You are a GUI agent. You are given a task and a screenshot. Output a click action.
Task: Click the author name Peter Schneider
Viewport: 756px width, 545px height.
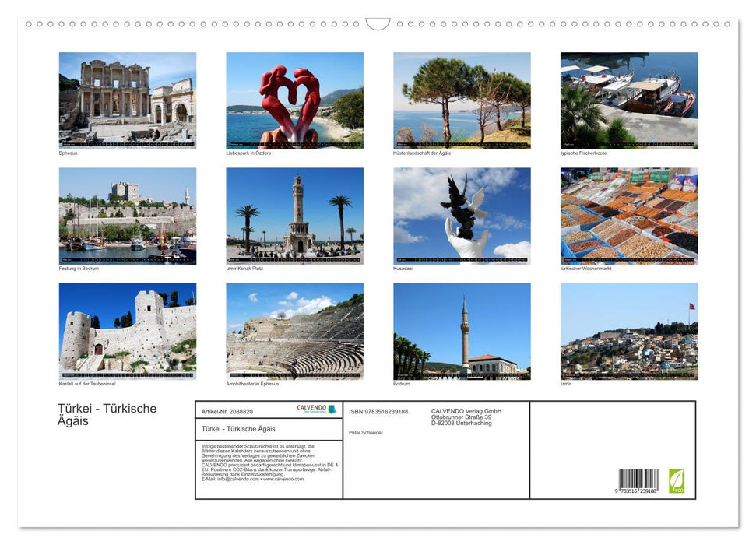tap(367, 433)
